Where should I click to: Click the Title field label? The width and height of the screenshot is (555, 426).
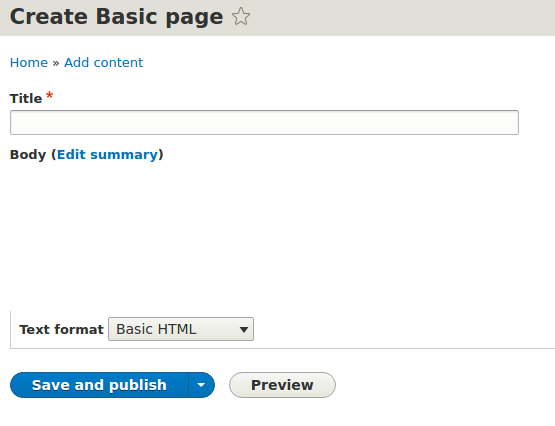[x=26, y=98]
